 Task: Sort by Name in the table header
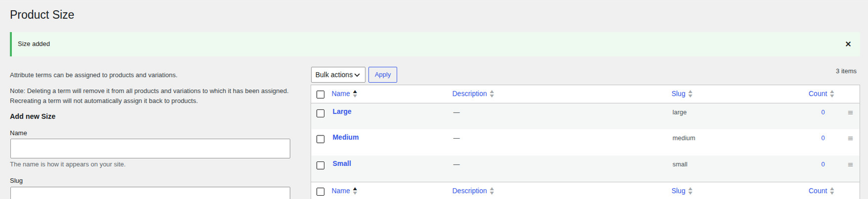click(344, 94)
